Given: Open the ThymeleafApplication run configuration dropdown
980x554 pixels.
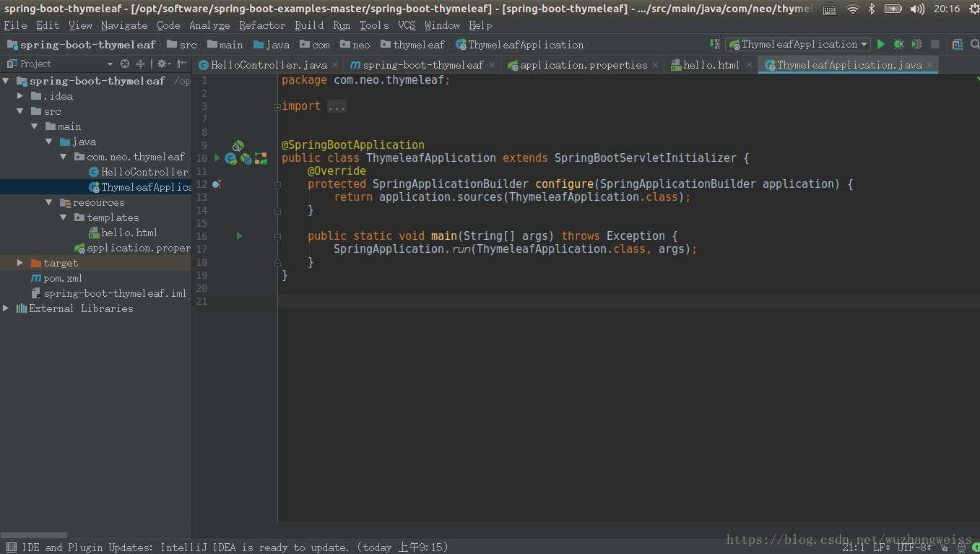Looking at the screenshot, I should [x=798, y=44].
